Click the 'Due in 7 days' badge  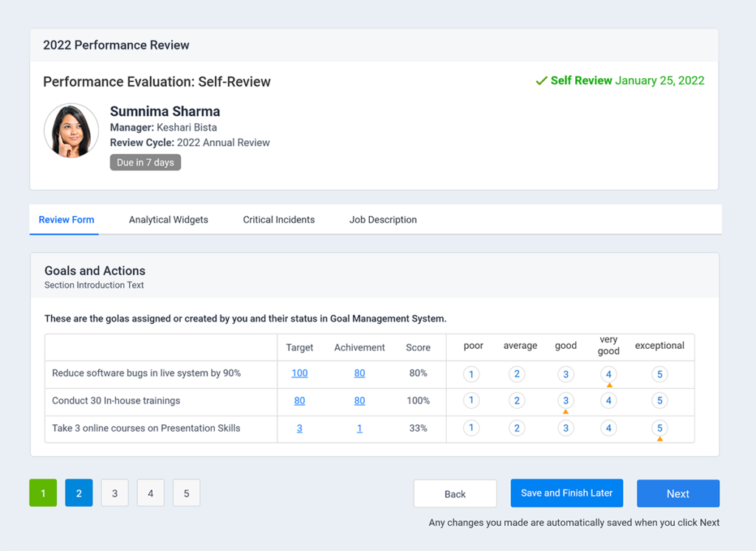pos(145,162)
